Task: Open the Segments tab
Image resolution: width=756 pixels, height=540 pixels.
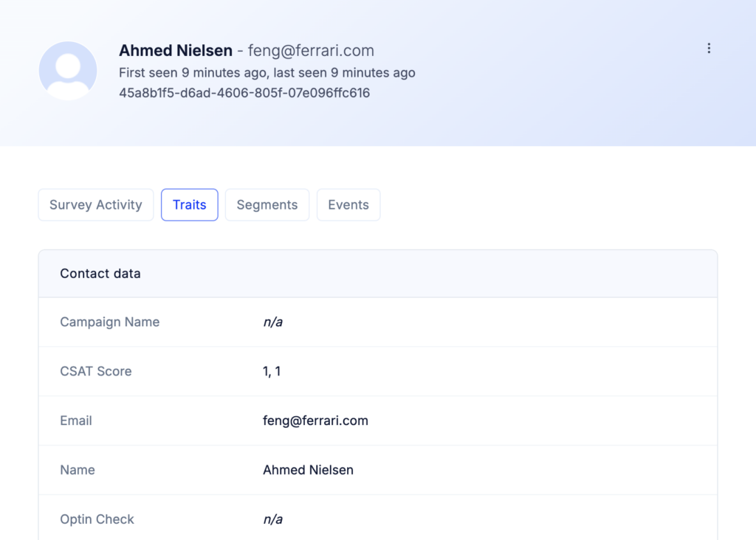Action: pyautogui.click(x=267, y=205)
